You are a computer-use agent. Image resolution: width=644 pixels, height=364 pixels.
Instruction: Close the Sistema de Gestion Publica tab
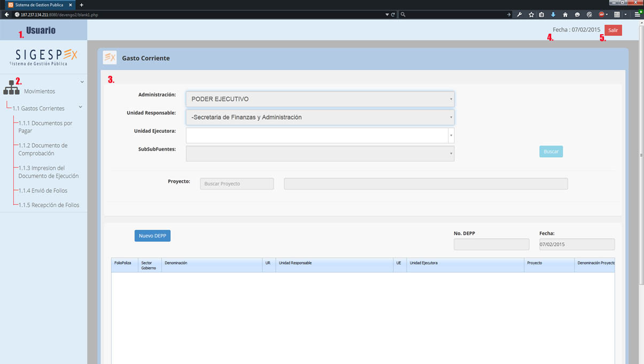click(x=71, y=5)
